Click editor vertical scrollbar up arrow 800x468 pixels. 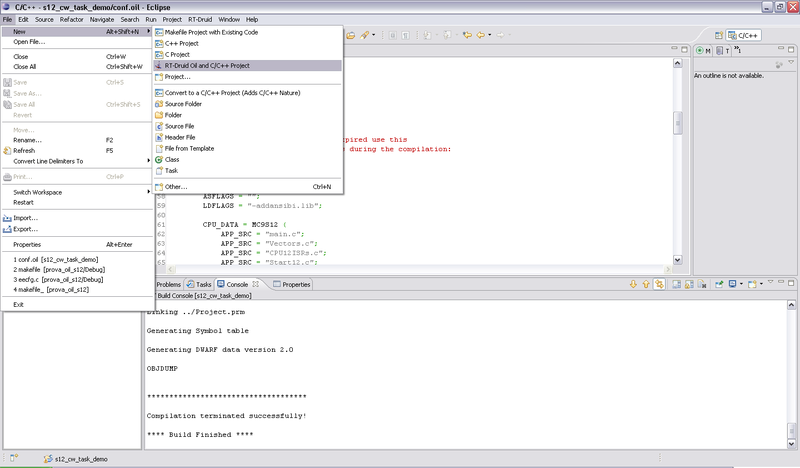(678, 63)
